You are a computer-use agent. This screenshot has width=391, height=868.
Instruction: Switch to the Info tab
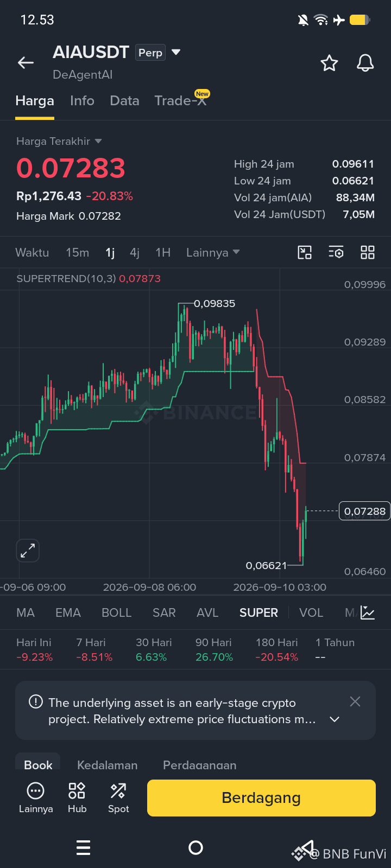82,101
